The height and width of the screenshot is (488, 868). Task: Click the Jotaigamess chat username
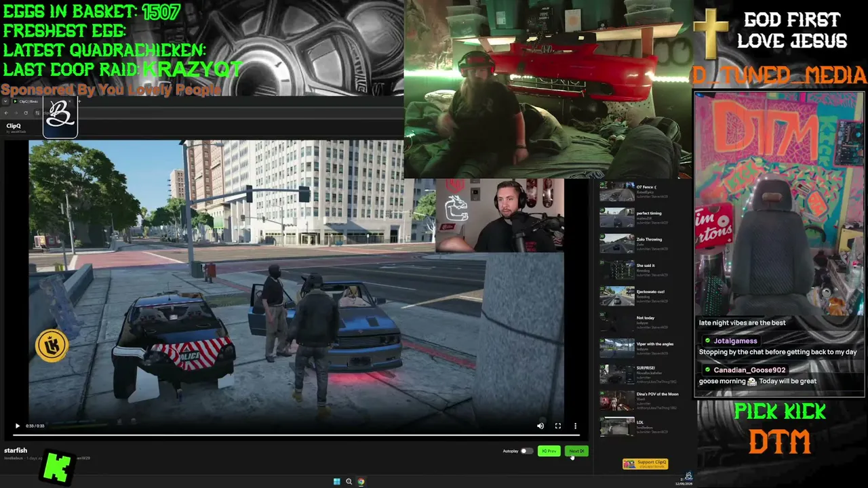click(735, 341)
